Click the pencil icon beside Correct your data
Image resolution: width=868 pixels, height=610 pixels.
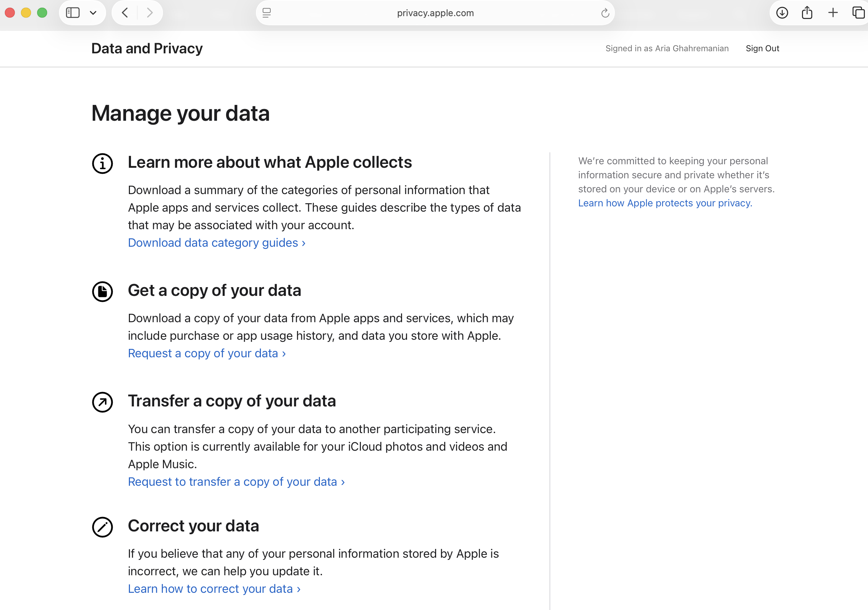pyautogui.click(x=103, y=527)
